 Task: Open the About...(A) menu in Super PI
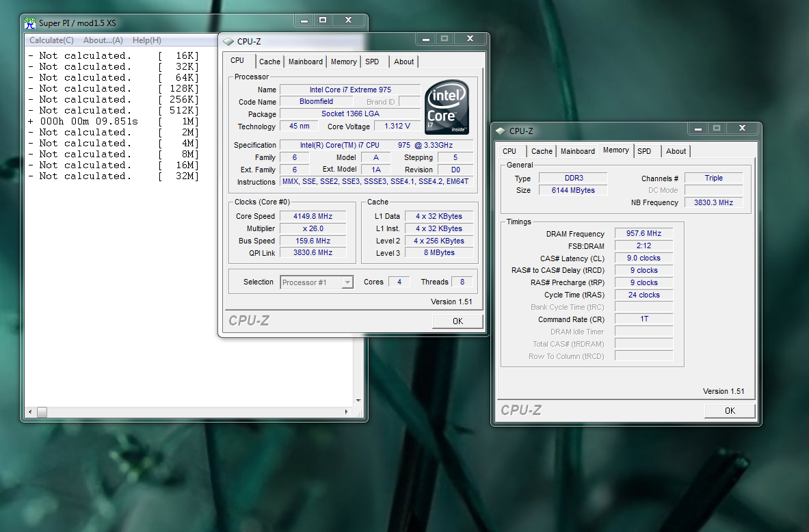(103, 40)
